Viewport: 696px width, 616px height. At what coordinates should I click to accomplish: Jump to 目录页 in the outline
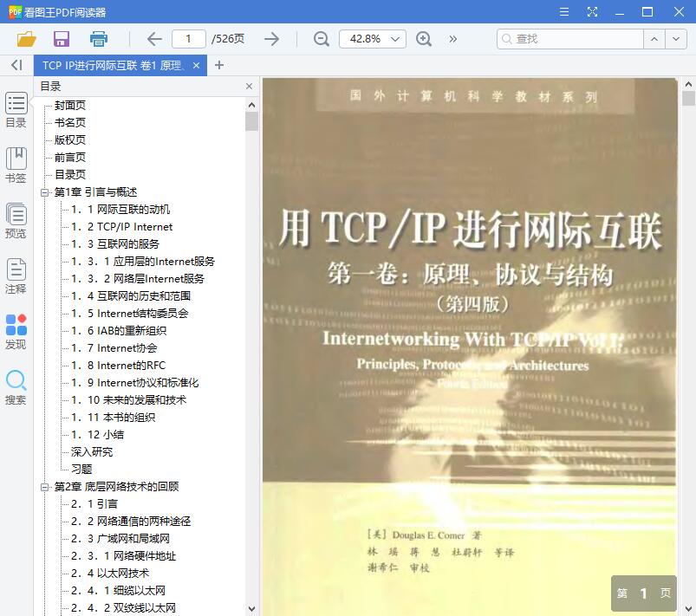tap(70, 175)
